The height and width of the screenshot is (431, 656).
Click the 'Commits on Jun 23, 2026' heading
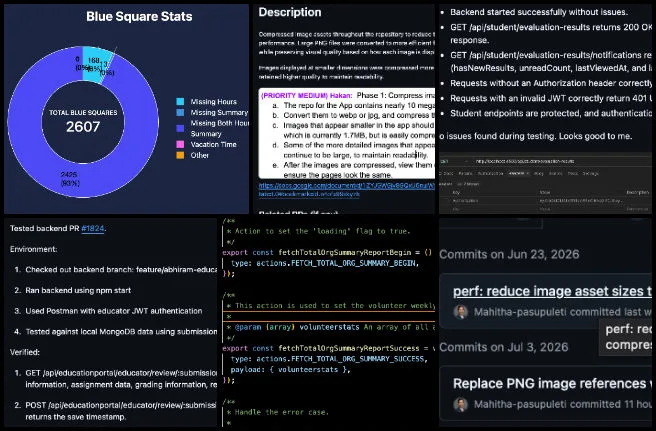point(509,254)
